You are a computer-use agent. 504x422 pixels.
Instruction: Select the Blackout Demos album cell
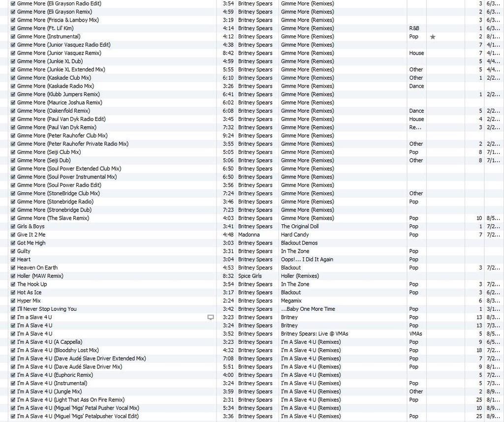[x=299, y=243]
